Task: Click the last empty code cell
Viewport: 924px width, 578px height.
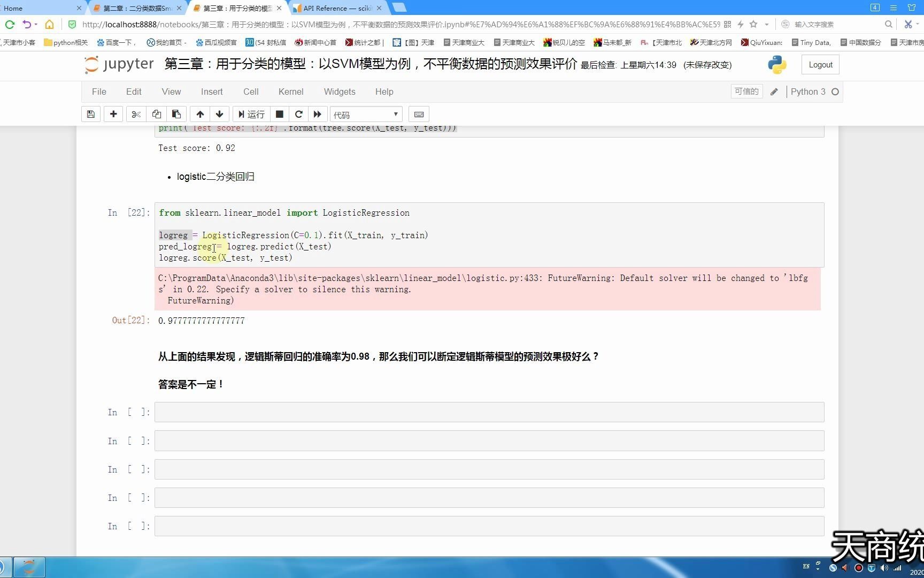Action: (x=489, y=526)
